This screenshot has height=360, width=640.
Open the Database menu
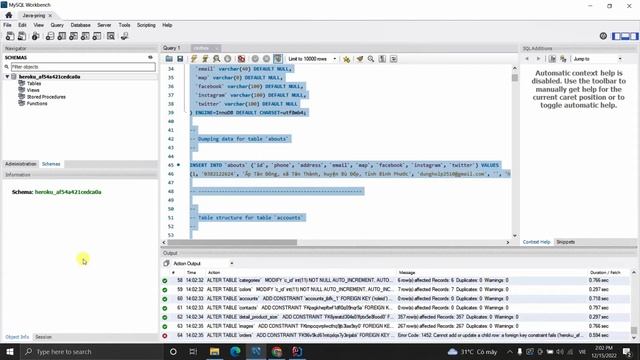pyautogui.click(x=80, y=25)
